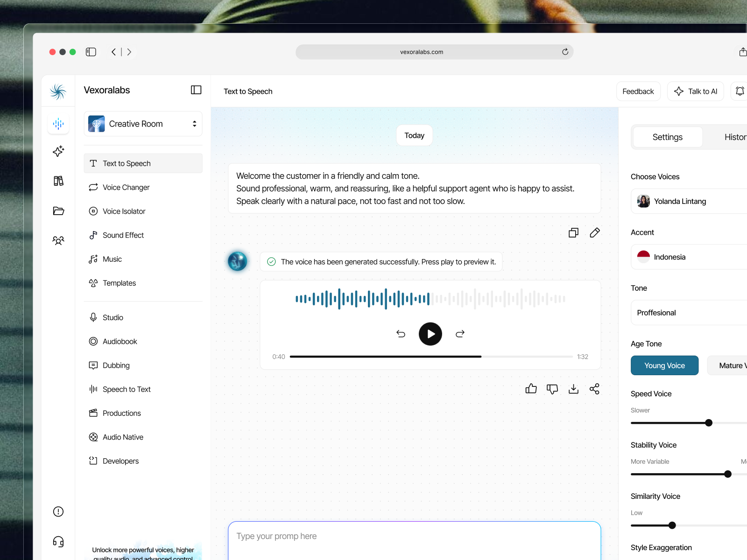Copy the prompt message
Screen dimensions: 747x560
click(573, 232)
